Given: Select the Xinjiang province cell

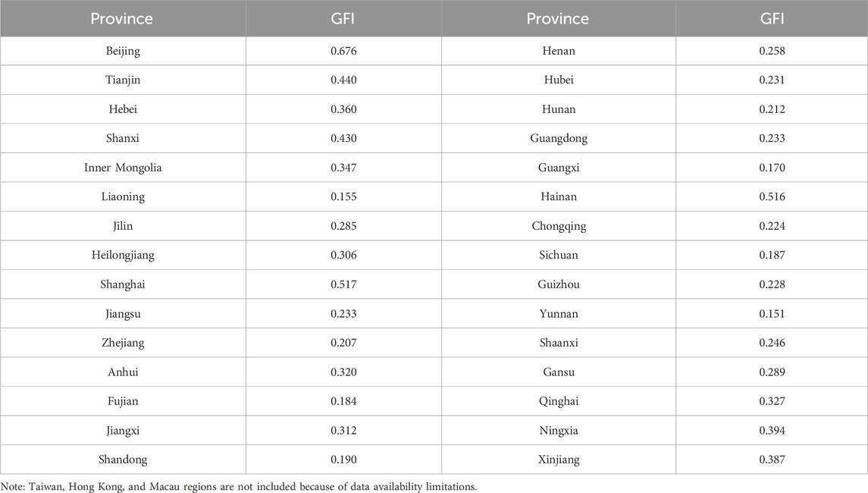Looking at the screenshot, I should (x=559, y=460).
